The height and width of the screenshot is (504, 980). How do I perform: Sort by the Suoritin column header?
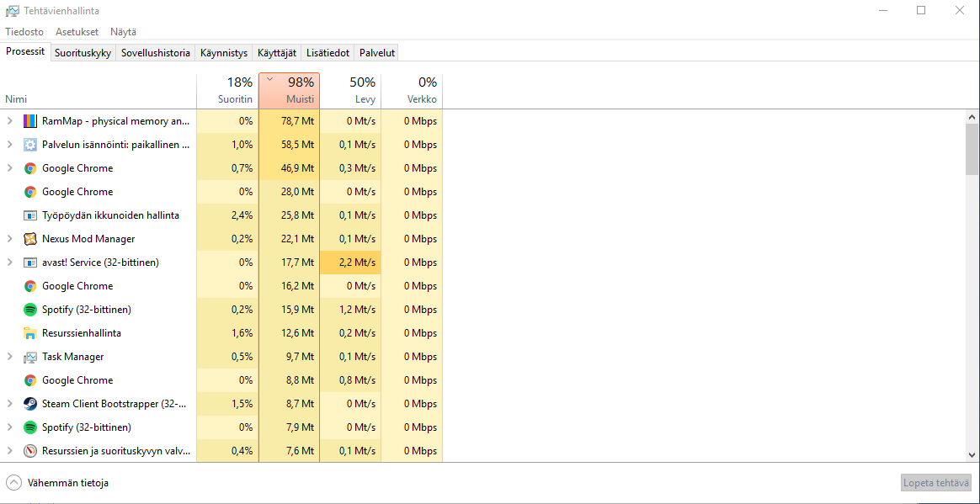(227, 91)
